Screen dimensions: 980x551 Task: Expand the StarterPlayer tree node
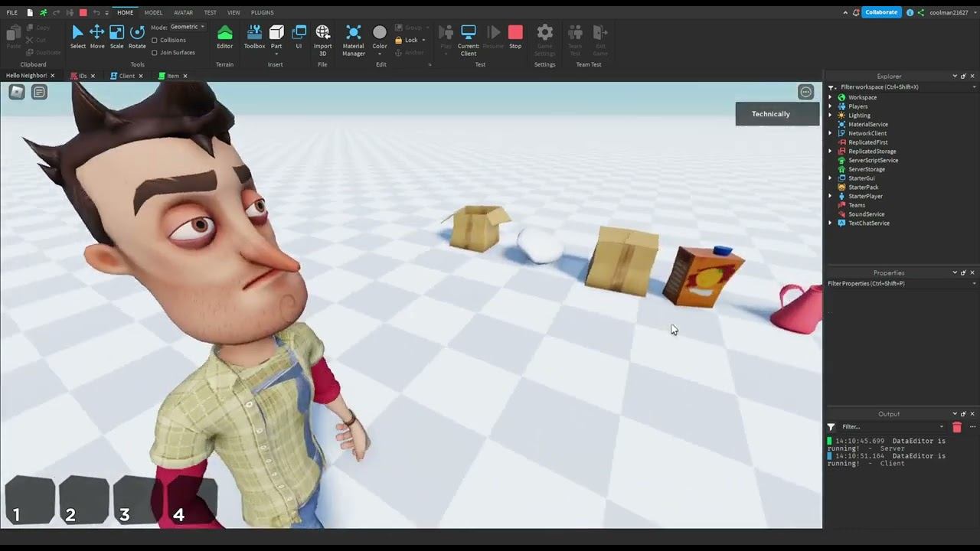(x=830, y=196)
